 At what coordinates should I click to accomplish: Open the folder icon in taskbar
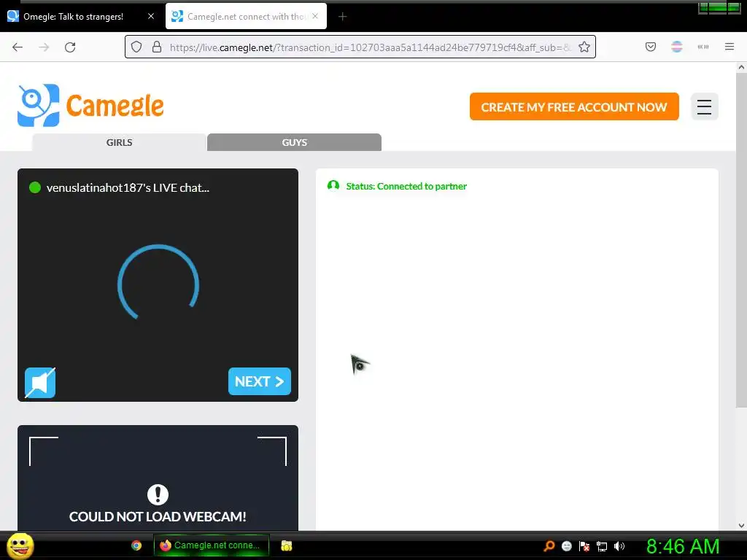point(286,545)
